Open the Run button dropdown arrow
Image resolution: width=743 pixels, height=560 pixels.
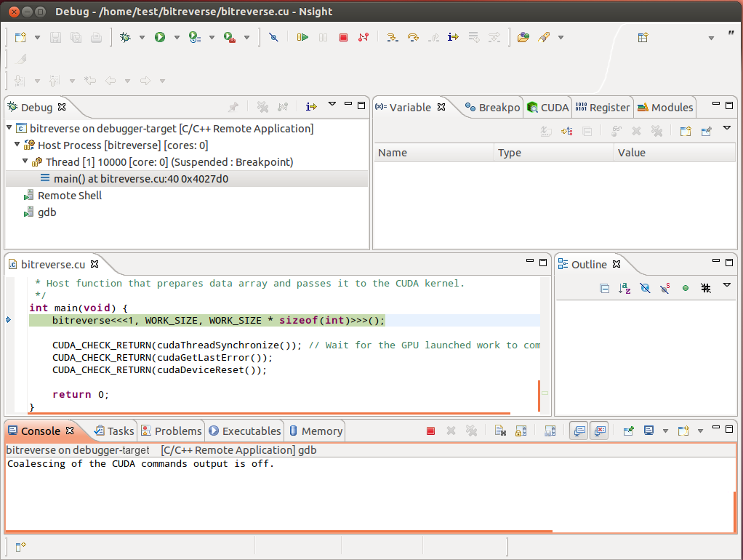(x=177, y=36)
